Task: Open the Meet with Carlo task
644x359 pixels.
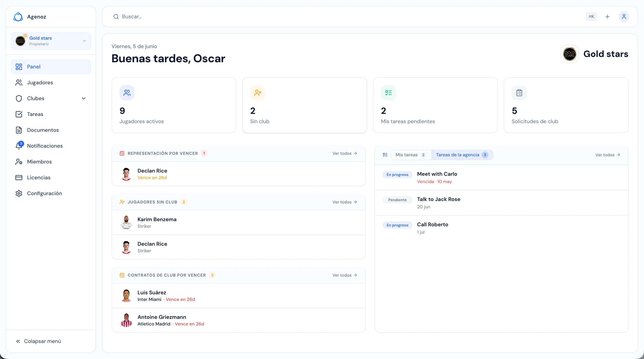Action: (x=502, y=178)
